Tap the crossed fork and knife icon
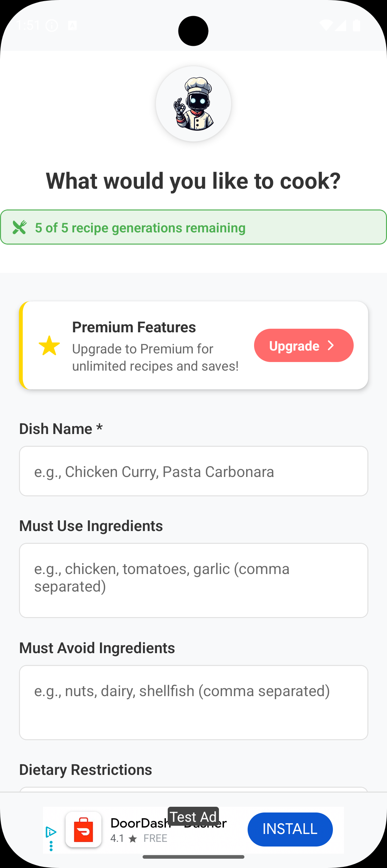This screenshot has width=387, height=868. pyautogui.click(x=19, y=227)
